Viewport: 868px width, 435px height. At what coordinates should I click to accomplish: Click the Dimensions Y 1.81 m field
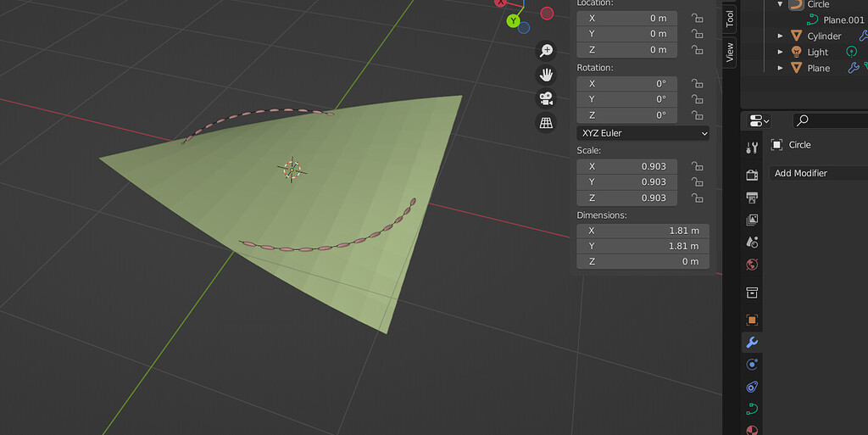pyautogui.click(x=643, y=246)
